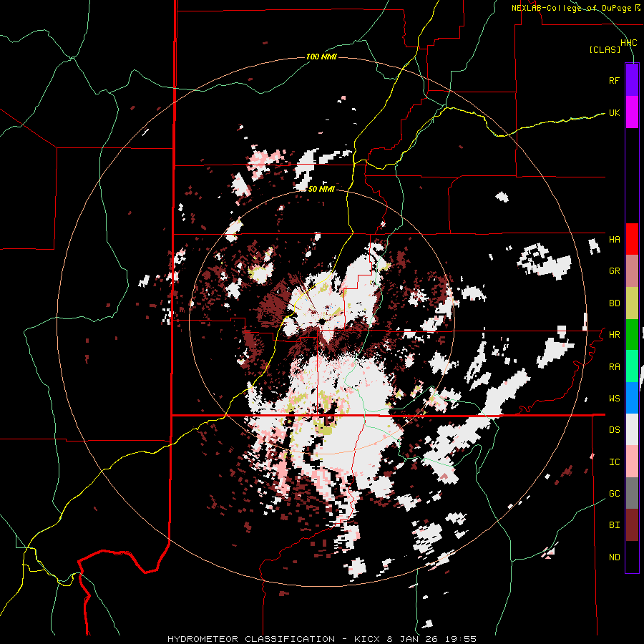
Task: Click the HA red legend swatch
Action: coord(632,239)
